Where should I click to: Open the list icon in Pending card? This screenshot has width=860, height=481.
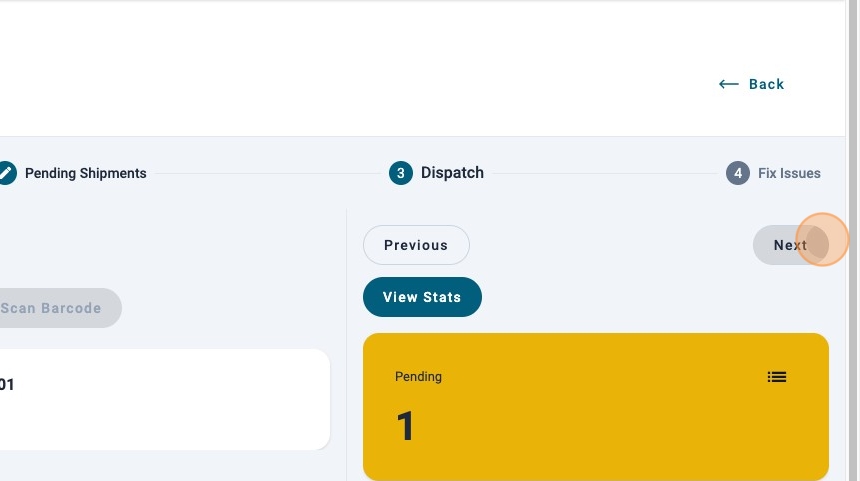point(777,377)
